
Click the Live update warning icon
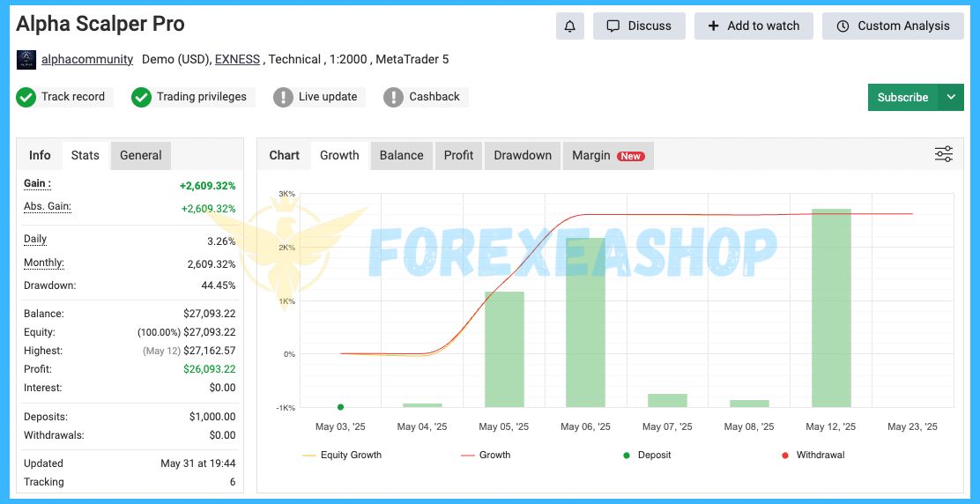point(283,97)
